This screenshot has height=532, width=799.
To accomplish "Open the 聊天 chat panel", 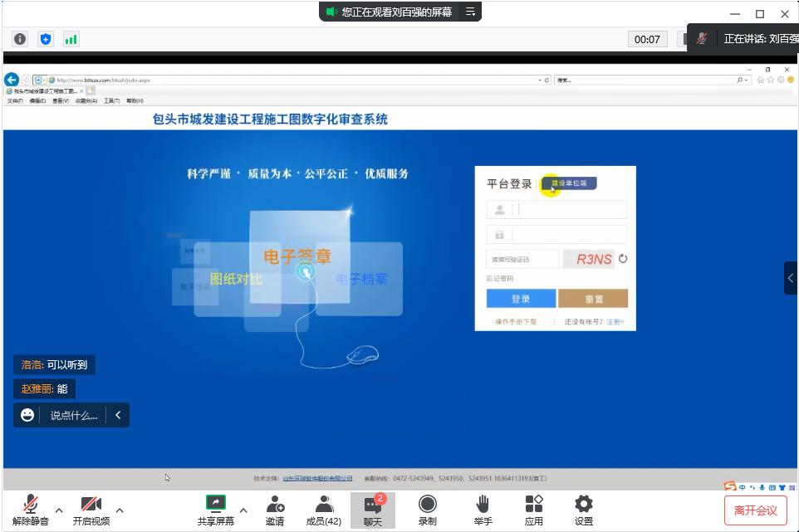I will click(373, 508).
